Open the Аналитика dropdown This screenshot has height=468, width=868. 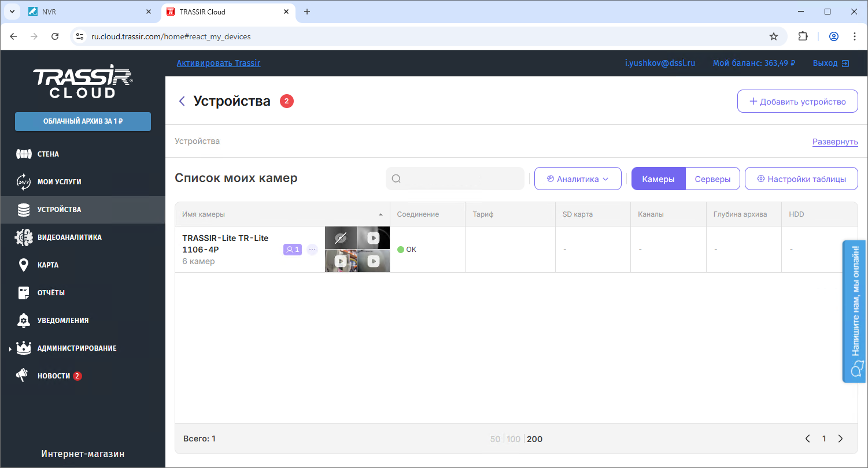click(x=578, y=179)
